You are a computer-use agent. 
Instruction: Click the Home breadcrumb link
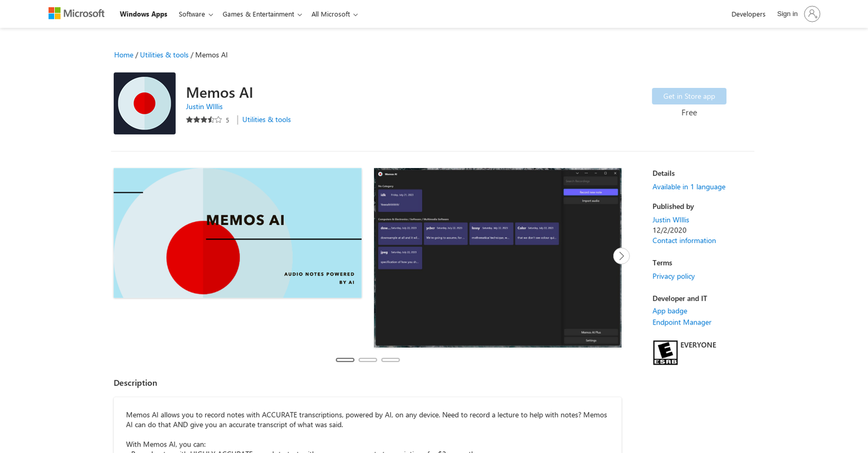(x=123, y=54)
